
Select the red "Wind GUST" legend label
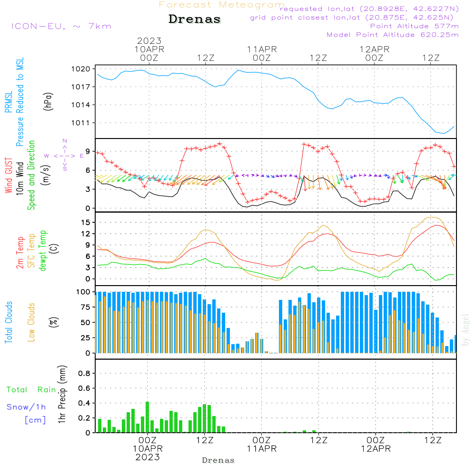coord(9,175)
